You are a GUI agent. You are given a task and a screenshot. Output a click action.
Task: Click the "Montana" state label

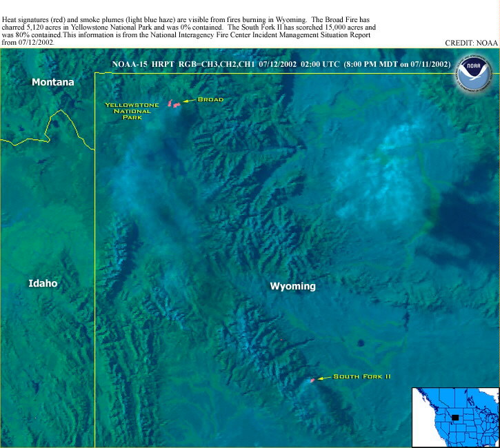(53, 82)
